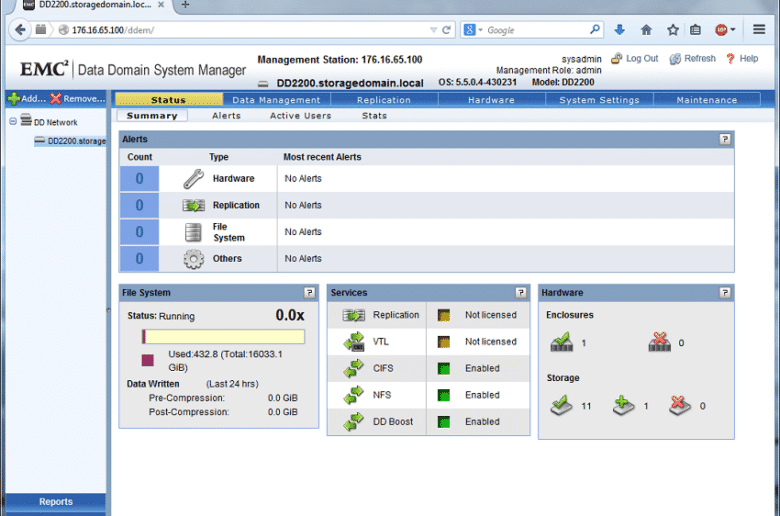Click the failed storage disks X icon
Screen dimensions: 780x516
click(x=680, y=405)
